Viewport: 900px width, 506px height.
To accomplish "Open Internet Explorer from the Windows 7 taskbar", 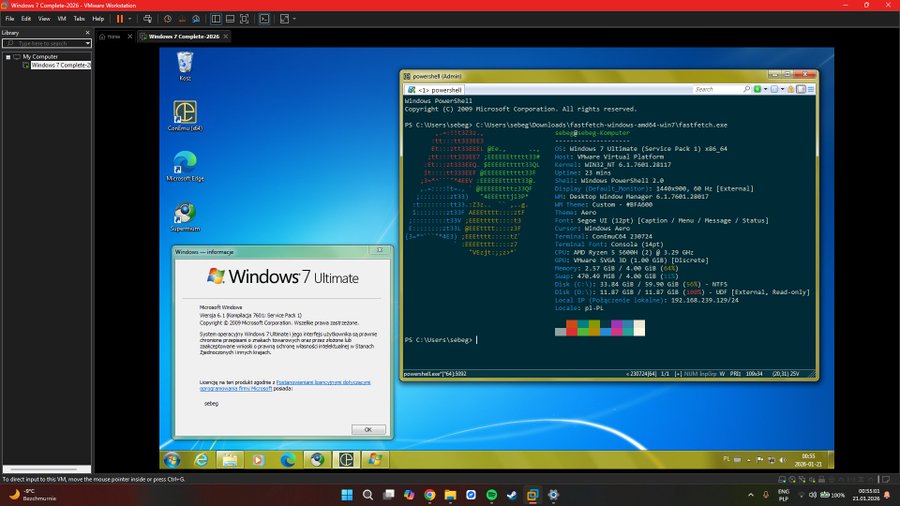I will tap(202, 459).
